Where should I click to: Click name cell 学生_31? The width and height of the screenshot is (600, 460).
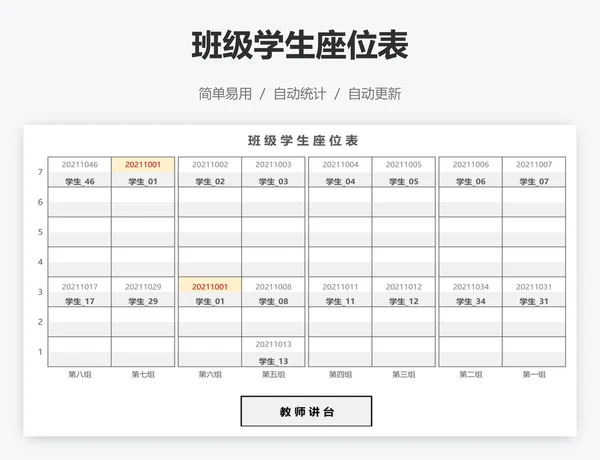[x=534, y=301]
